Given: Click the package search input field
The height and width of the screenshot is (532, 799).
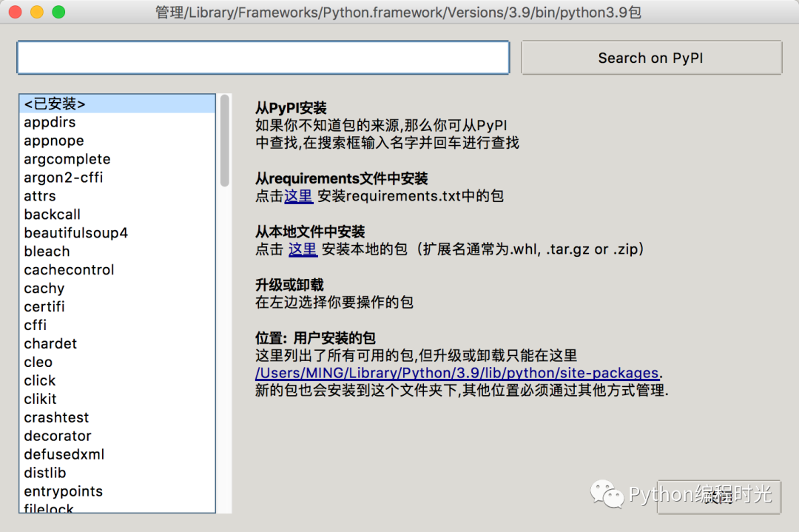Looking at the screenshot, I should click(x=263, y=58).
